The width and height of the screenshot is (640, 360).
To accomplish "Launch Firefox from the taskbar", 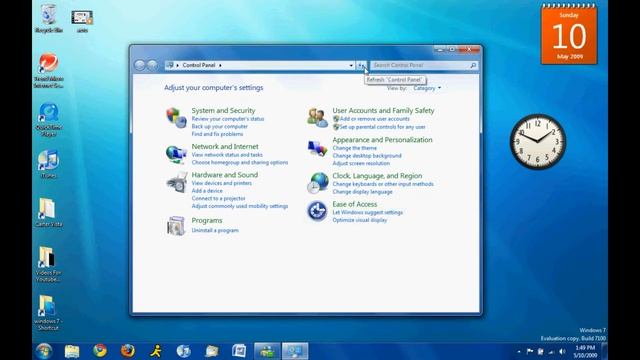I will tap(128, 351).
